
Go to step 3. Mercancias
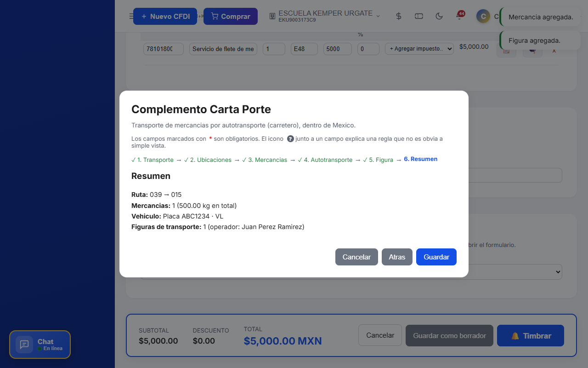point(265,160)
